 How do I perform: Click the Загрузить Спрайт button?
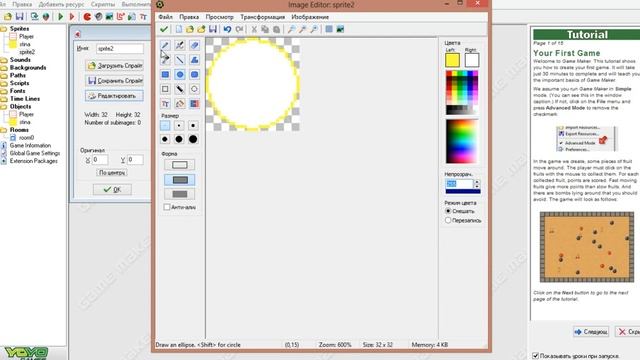pyautogui.click(x=115, y=65)
